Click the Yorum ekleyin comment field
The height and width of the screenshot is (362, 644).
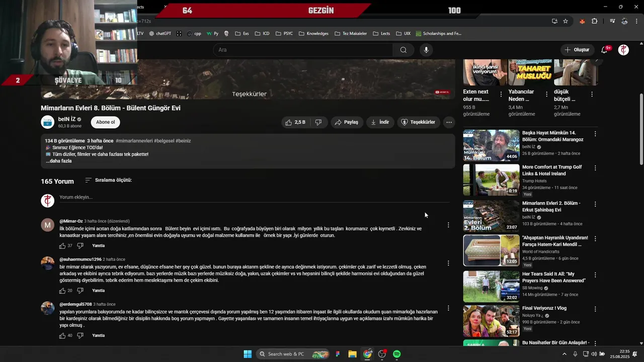point(254,197)
